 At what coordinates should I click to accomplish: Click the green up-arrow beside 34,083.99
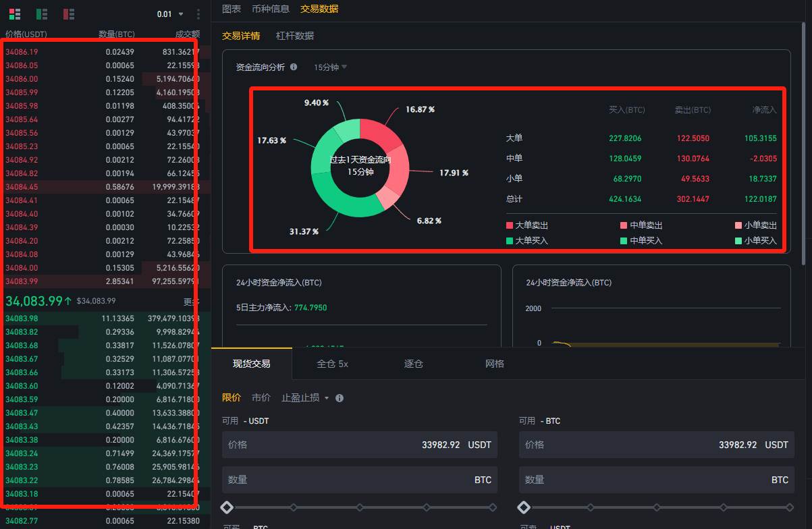68,300
